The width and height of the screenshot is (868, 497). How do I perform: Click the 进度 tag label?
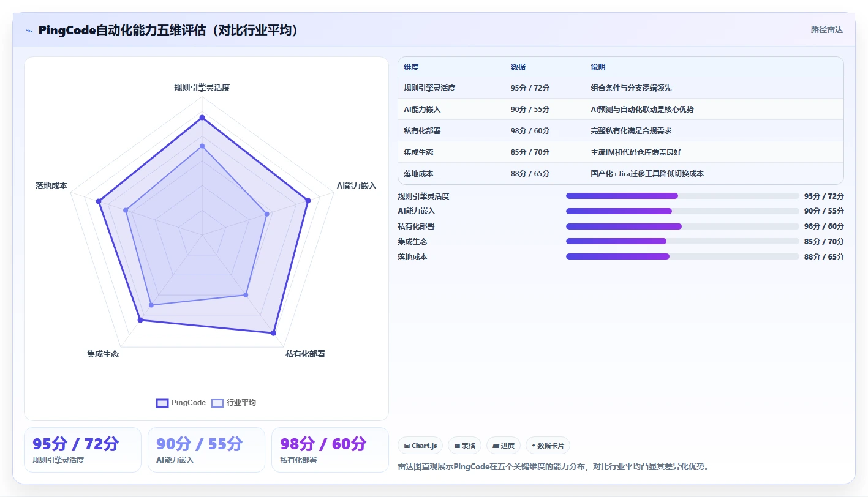(x=508, y=446)
